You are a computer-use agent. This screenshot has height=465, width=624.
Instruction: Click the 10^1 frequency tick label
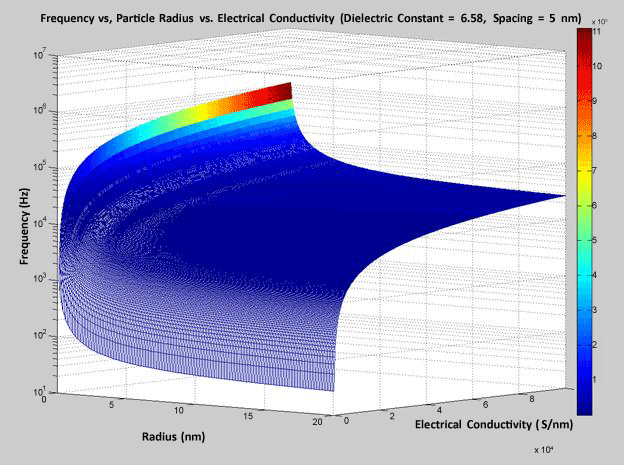coord(34,390)
